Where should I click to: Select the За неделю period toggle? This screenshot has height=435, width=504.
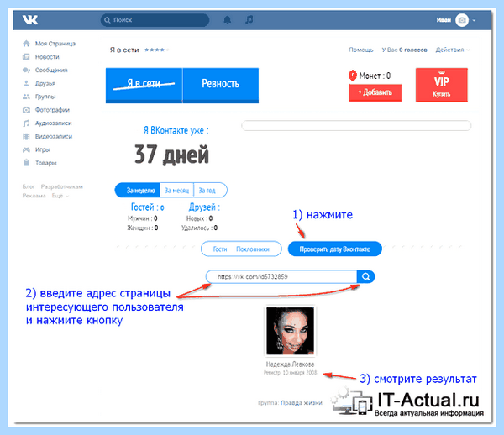coord(138,190)
